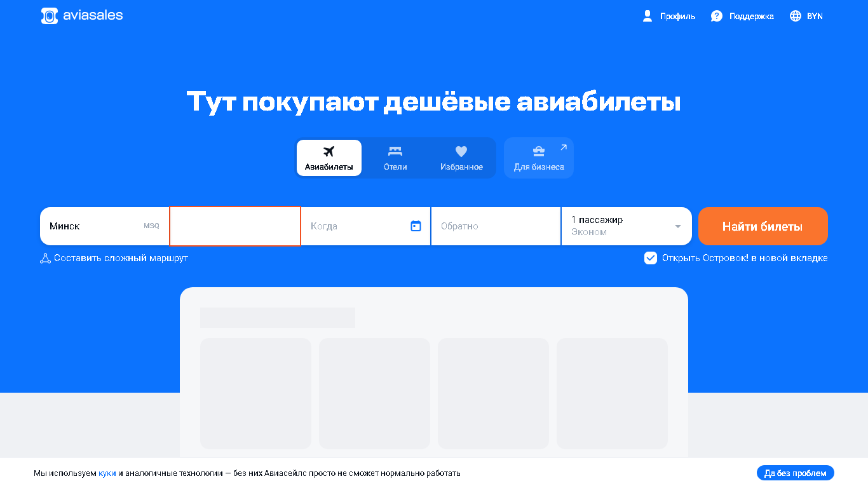Switch to the Избранное tab
The height and width of the screenshot is (488, 868).
pyautogui.click(x=461, y=158)
